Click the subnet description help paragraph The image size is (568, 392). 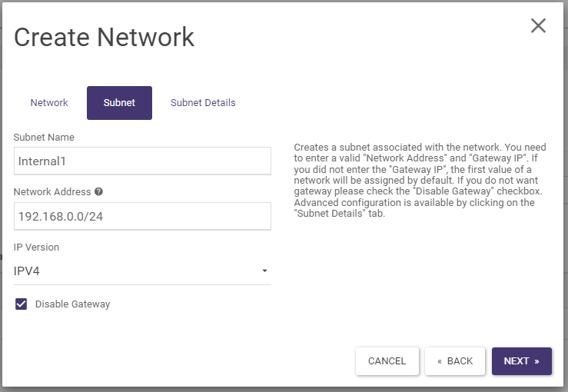[x=420, y=181]
